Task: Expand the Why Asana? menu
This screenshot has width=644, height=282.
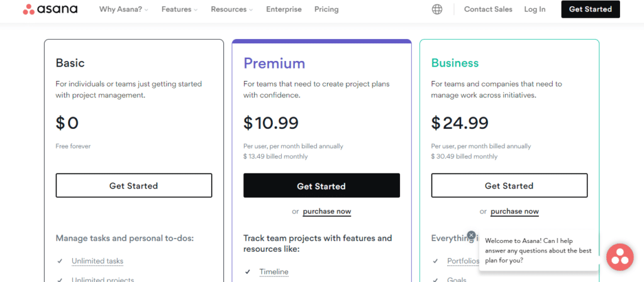Action: (x=124, y=9)
